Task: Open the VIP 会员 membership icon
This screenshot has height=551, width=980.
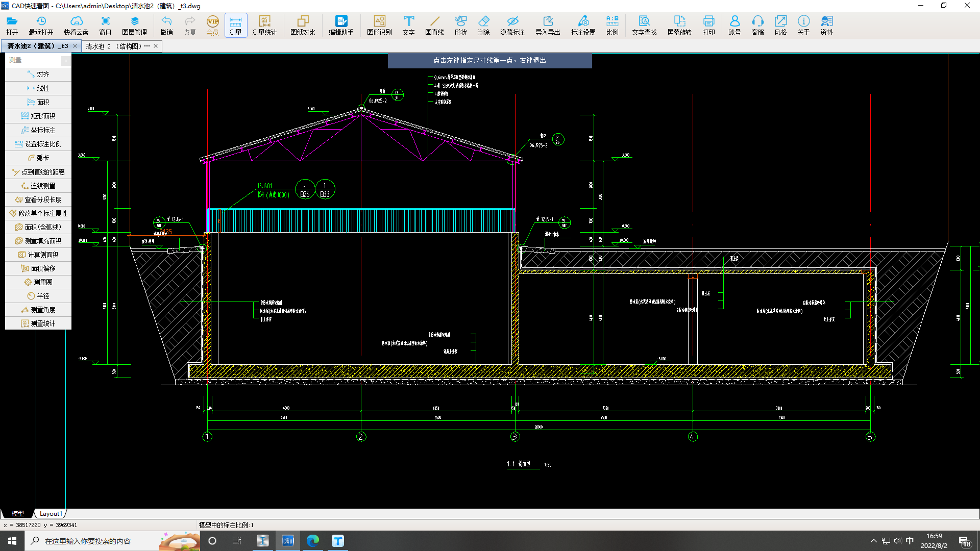Action: coord(212,26)
